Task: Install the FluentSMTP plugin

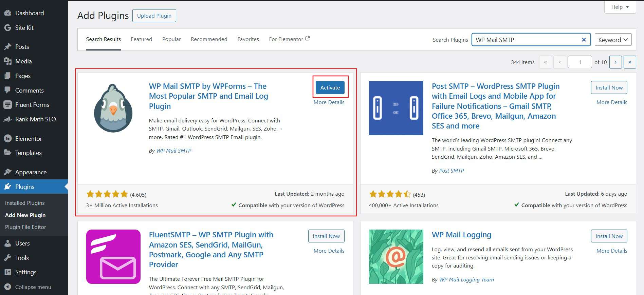Action: (326, 236)
